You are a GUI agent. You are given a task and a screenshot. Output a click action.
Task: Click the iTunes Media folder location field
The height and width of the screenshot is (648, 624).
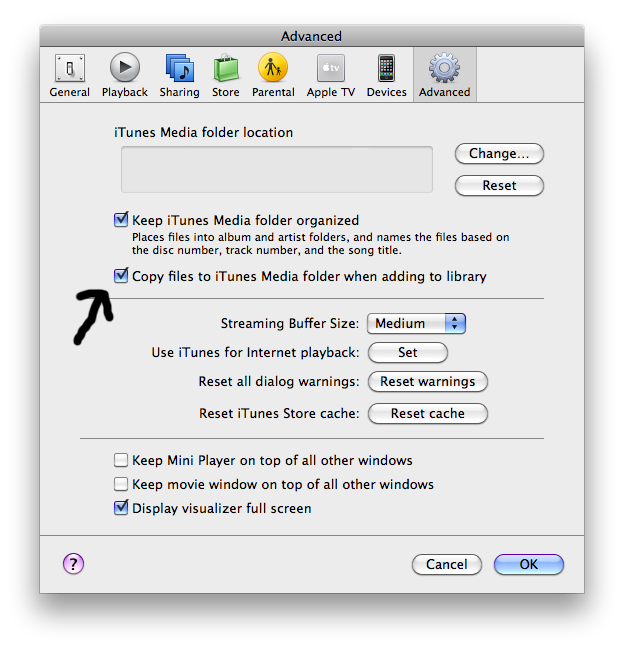277,169
